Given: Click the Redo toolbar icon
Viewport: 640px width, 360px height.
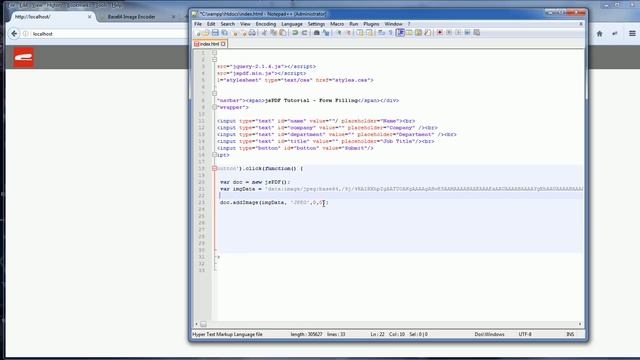Looking at the screenshot, I should click(x=304, y=33).
